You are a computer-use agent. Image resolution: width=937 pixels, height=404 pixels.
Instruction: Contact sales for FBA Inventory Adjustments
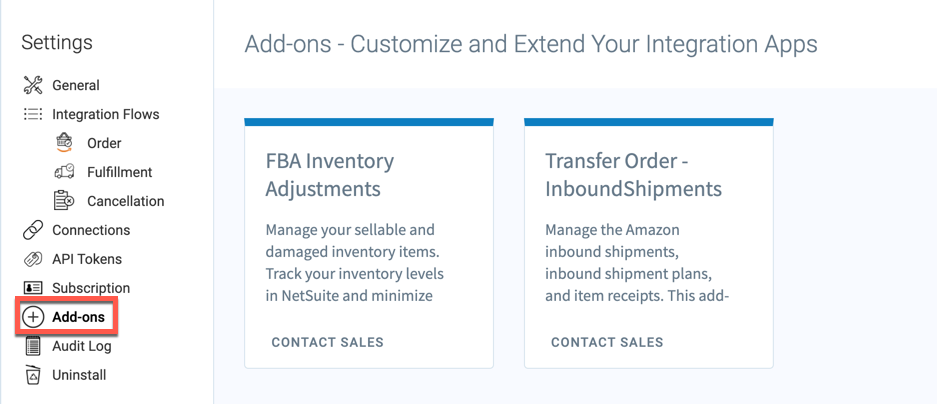click(x=327, y=342)
